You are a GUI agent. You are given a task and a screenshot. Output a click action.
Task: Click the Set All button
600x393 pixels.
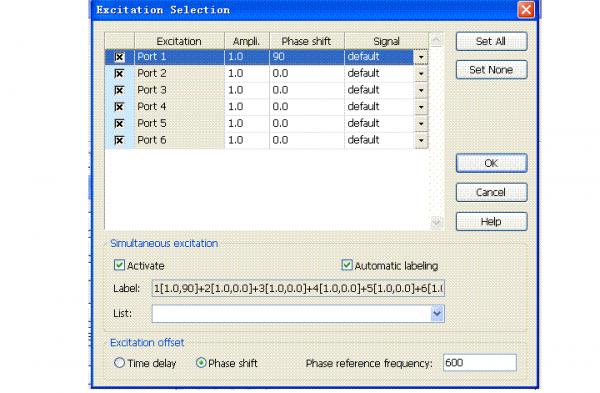491,41
